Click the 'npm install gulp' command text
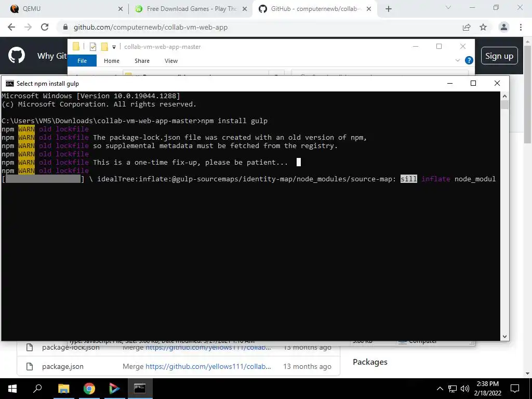Screen dimensions: 532x399 [x=234, y=121]
